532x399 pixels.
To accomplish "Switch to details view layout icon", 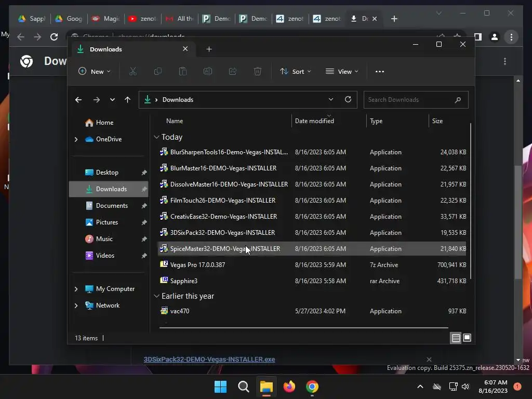I will coord(456,338).
